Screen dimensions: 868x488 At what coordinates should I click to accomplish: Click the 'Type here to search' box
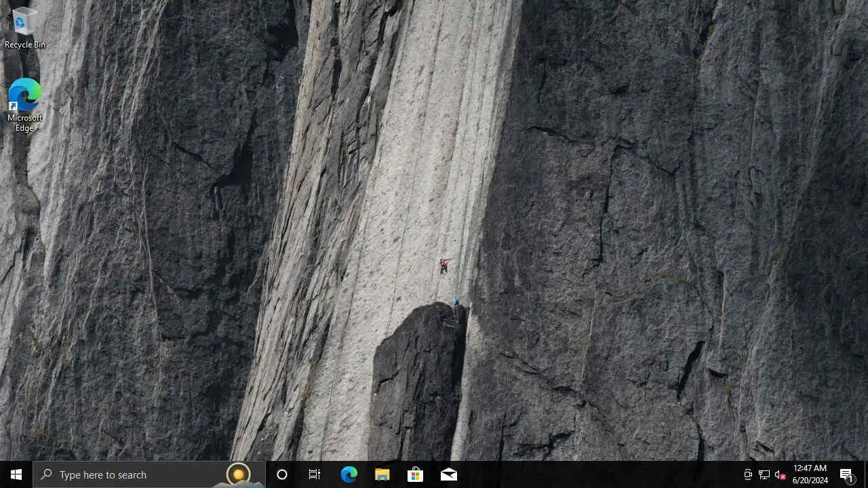(149, 474)
